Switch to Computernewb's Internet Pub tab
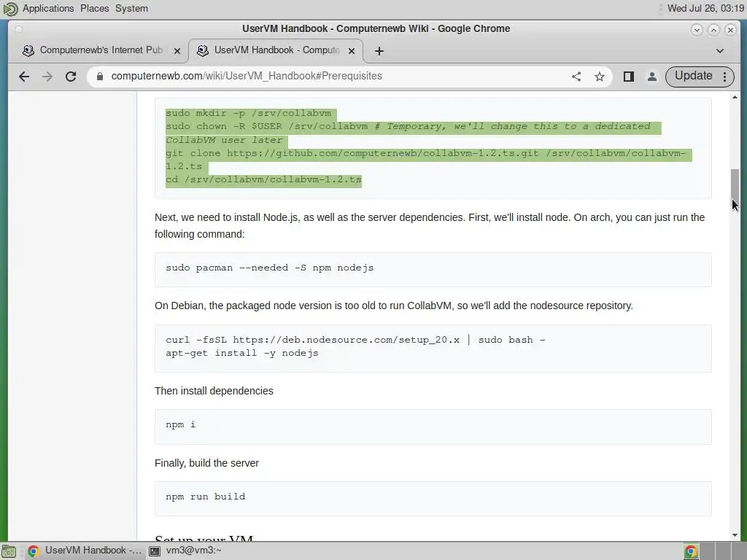 point(101,50)
